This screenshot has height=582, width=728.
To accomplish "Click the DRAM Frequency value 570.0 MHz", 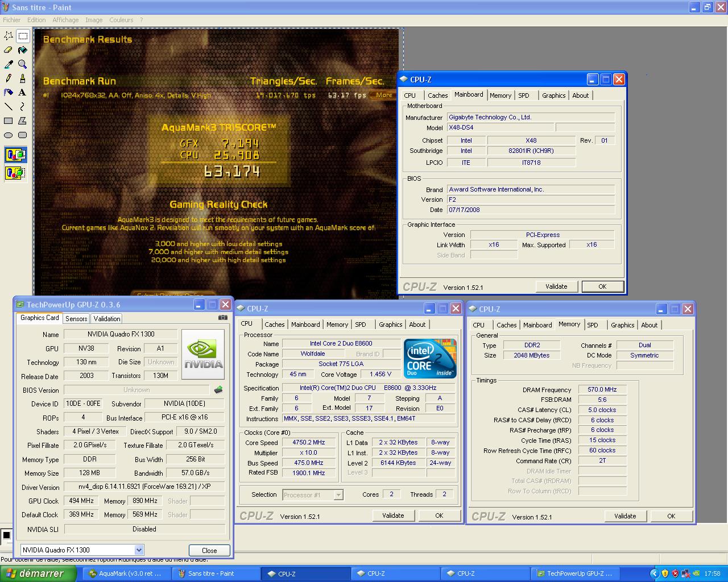I will coord(602,389).
